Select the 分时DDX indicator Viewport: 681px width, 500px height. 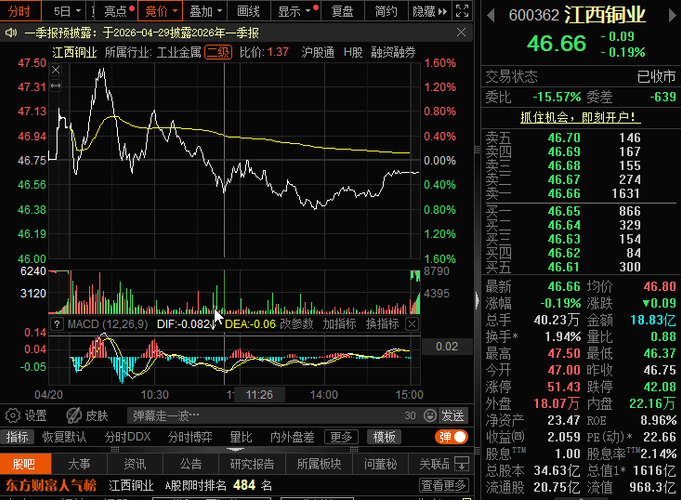(x=128, y=437)
